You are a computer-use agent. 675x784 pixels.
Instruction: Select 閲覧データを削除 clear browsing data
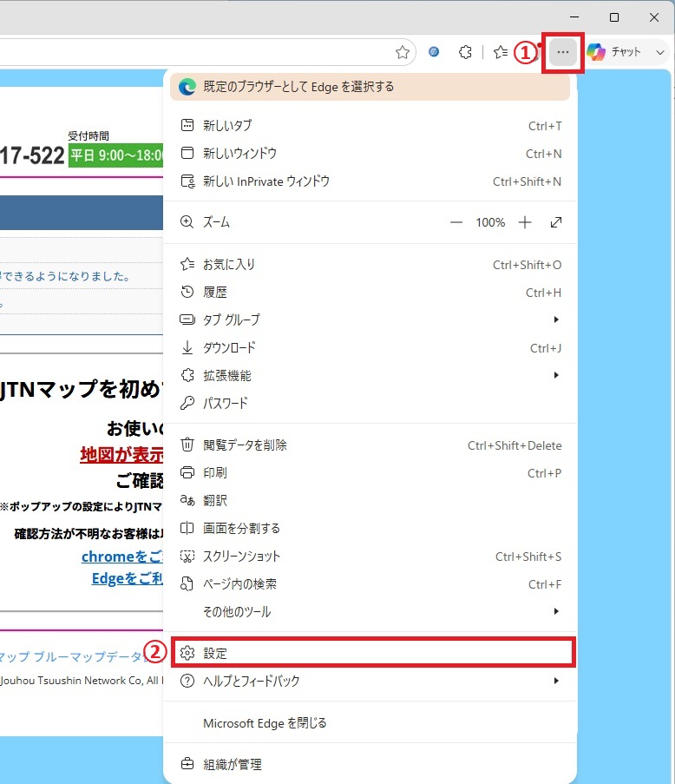tap(370, 445)
